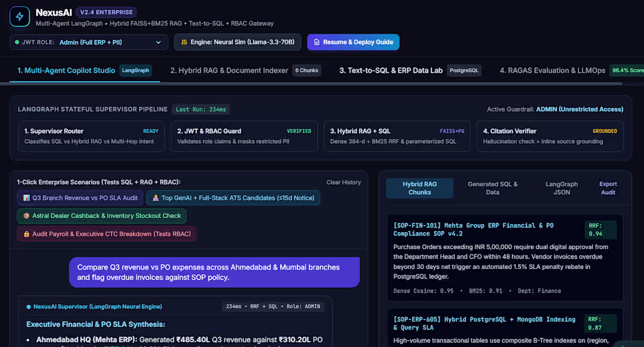Click the GROUNDED status label
The image size is (644, 347).
click(x=605, y=131)
